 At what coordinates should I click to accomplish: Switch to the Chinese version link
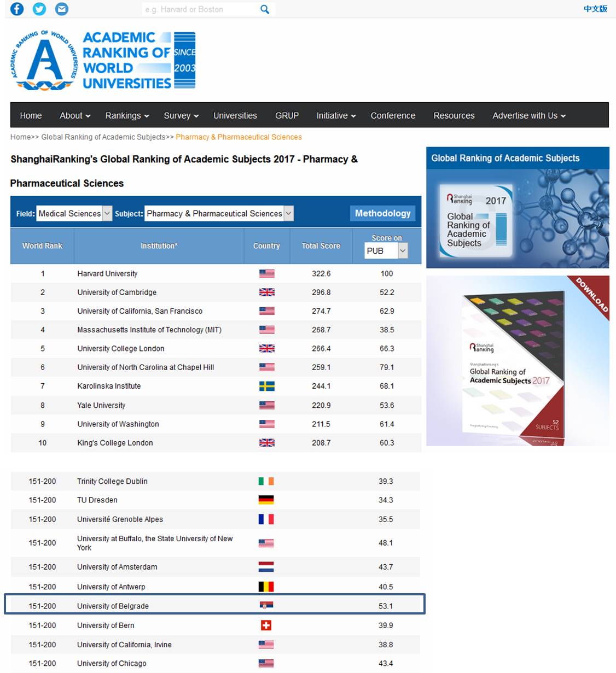(595, 9)
